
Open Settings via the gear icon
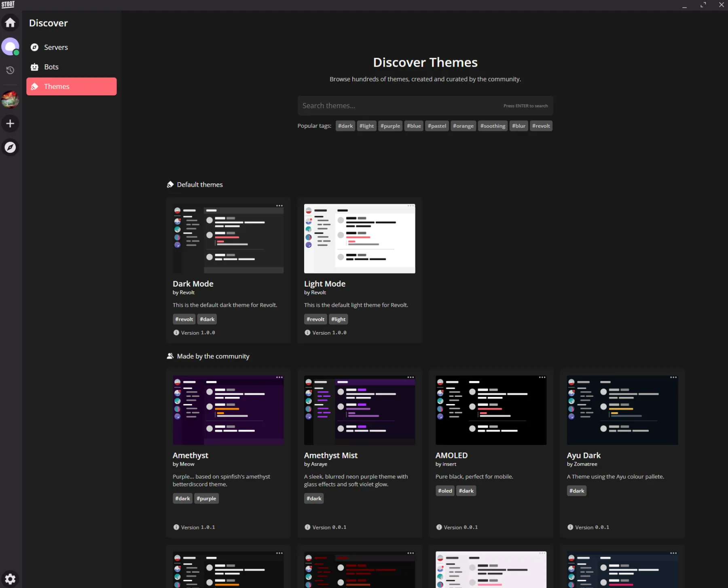click(10, 579)
